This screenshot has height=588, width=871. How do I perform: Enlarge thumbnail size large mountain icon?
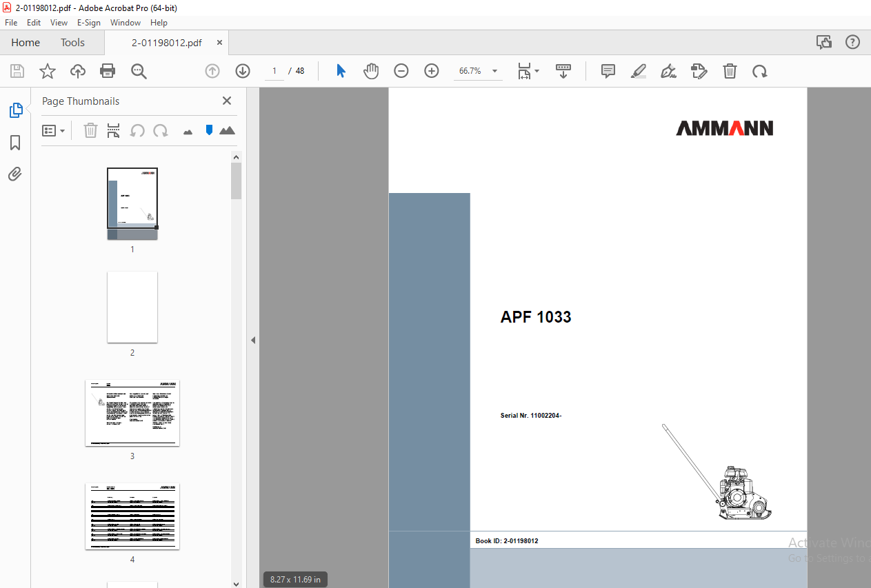point(227,130)
